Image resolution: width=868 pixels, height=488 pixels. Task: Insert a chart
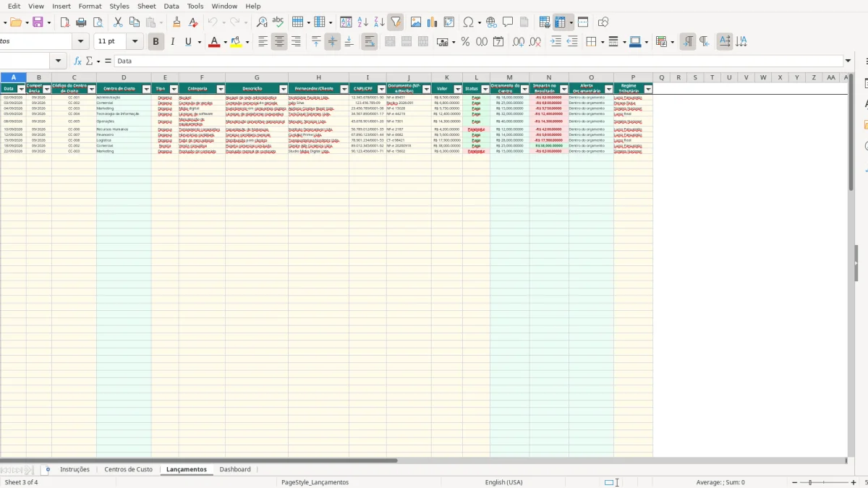[x=433, y=22]
